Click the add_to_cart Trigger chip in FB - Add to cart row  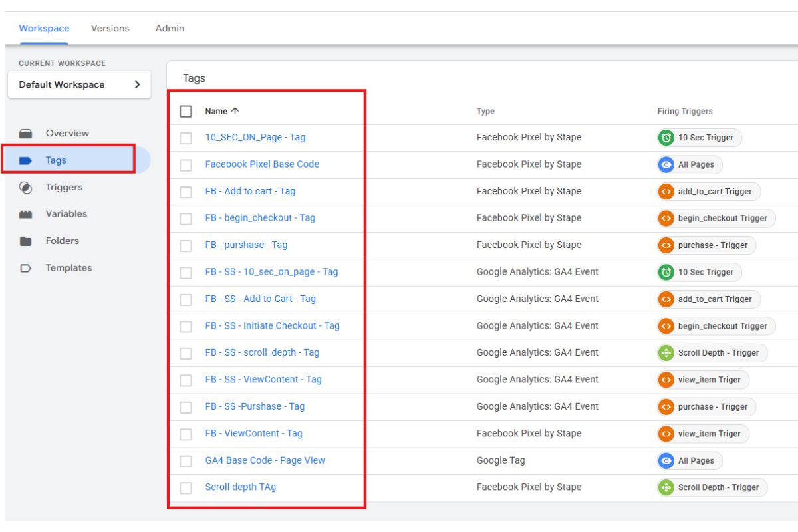click(x=708, y=192)
